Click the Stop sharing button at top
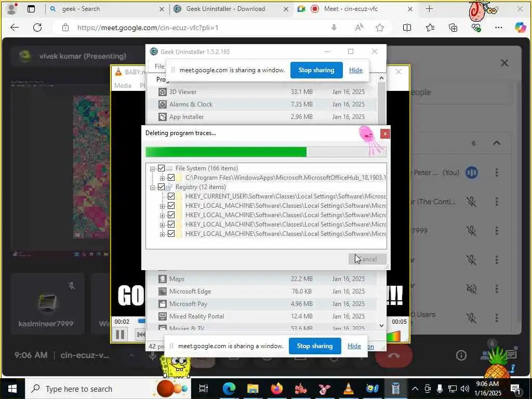The image size is (532, 399). tap(316, 70)
